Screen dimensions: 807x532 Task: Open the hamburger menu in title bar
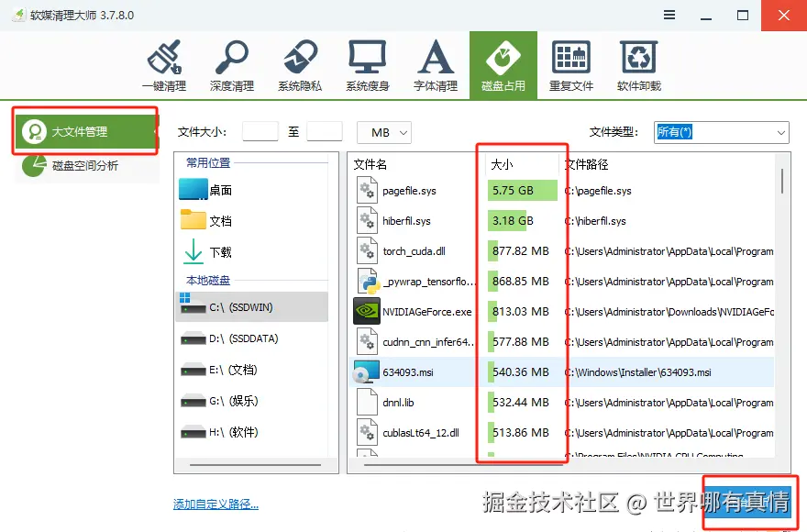pos(669,15)
